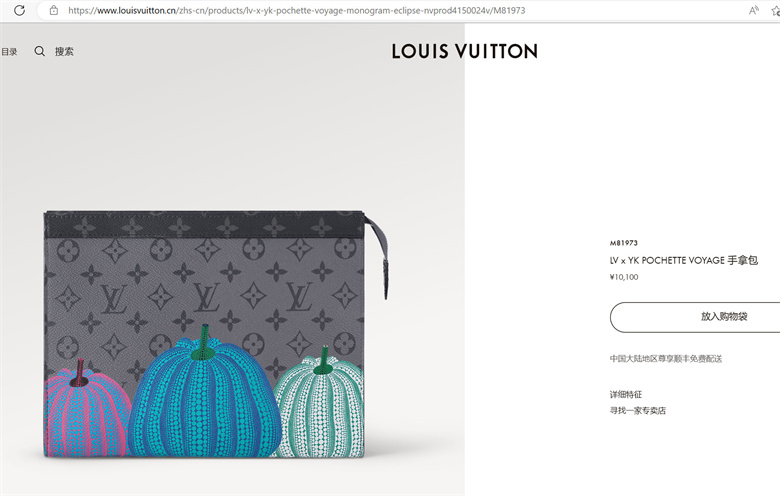Click the M81973 product code
Screen dimensions: 780x496
tap(624, 243)
